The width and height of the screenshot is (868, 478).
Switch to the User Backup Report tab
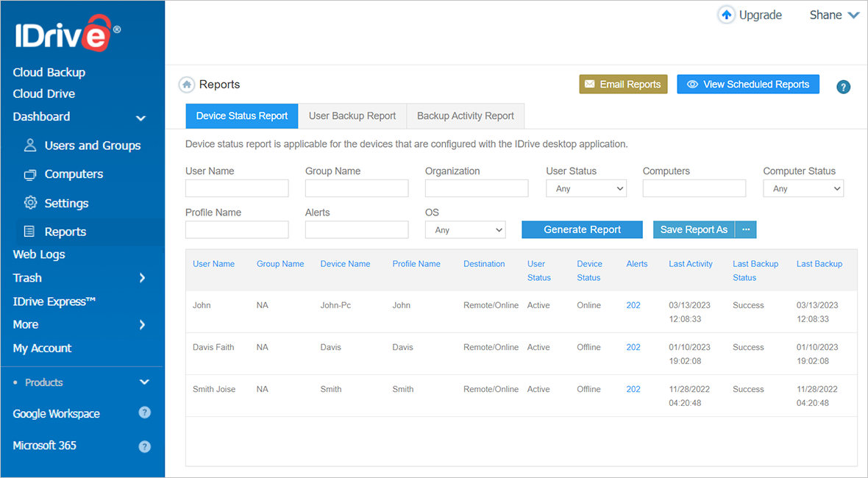(352, 116)
